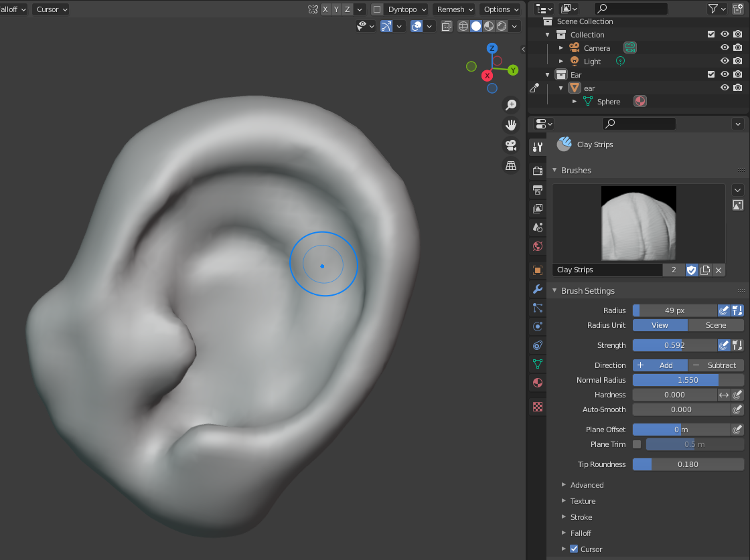Open the Material properties tab
Viewport: 750px width, 560px height.
tap(537, 383)
